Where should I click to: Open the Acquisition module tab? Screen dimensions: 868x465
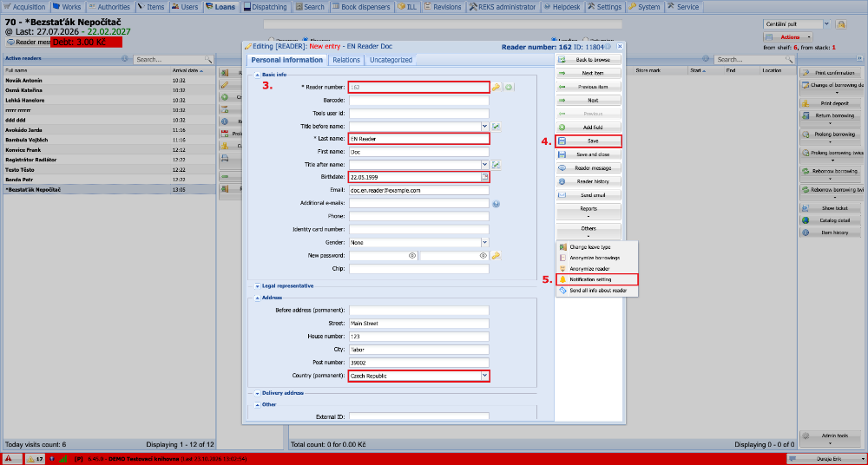tap(25, 7)
